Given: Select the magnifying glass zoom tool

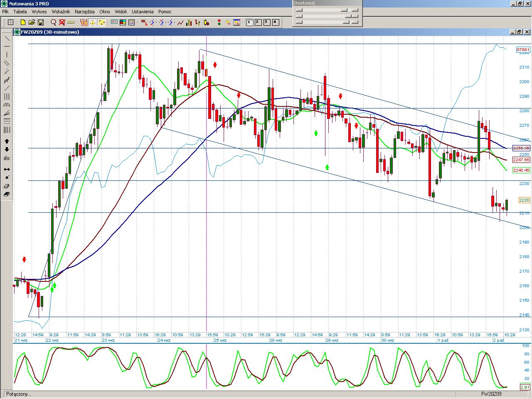Looking at the screenshot, I should pos(53,22).
